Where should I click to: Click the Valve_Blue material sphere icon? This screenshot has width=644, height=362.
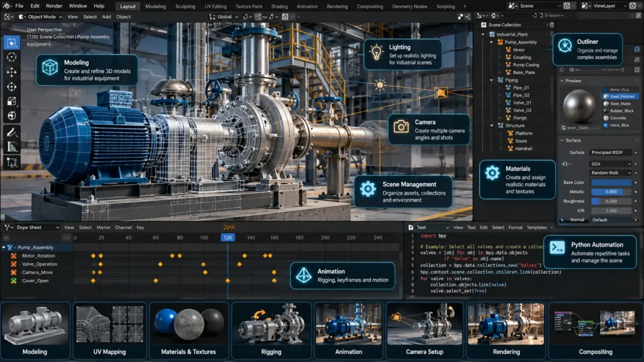(606, 125)
